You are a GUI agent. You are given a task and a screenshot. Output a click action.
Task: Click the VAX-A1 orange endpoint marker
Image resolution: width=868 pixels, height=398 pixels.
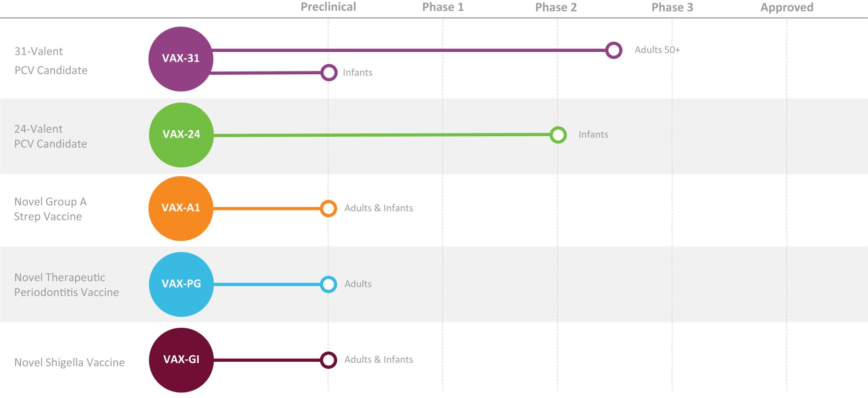point(328,209)
